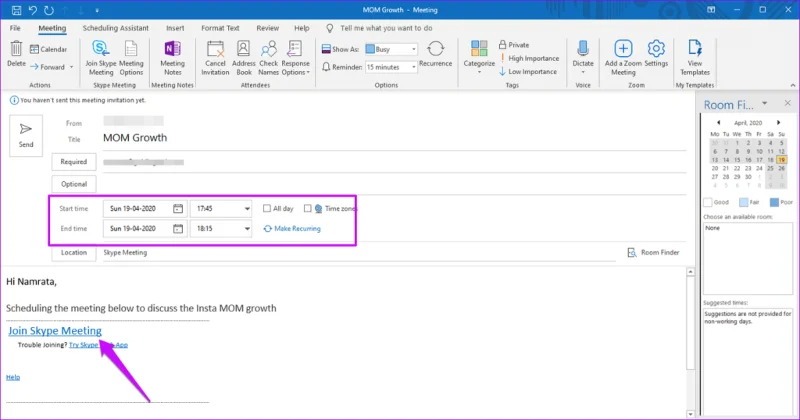This screenshot has width=800, height=420.
Task: Open OneNote Meeting Notes
Action: tap(172, 58)
